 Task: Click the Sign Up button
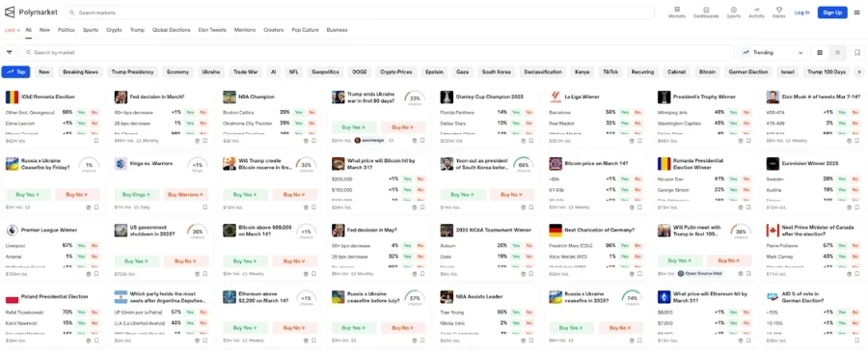pyautogui.click(x=832, y=13)
